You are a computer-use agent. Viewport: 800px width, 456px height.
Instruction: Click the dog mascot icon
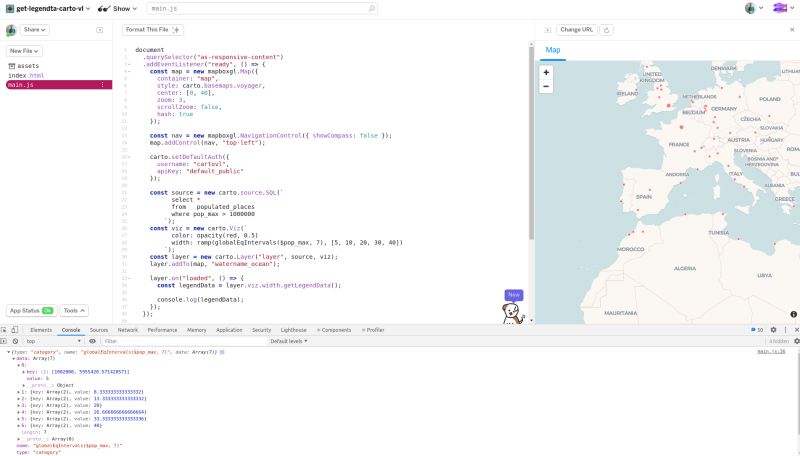pos(513,314)
